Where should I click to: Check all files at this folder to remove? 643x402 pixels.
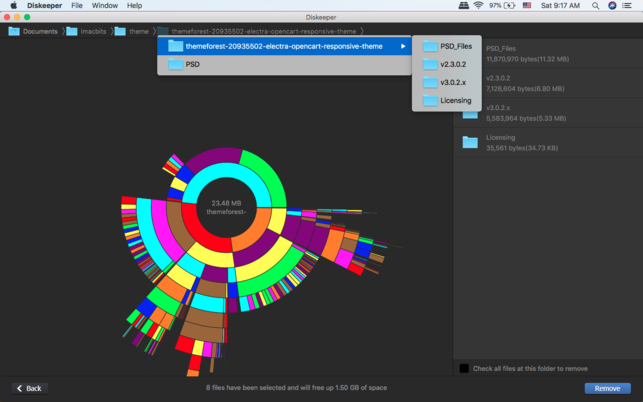pyautogui.click(x=464, y=368)
